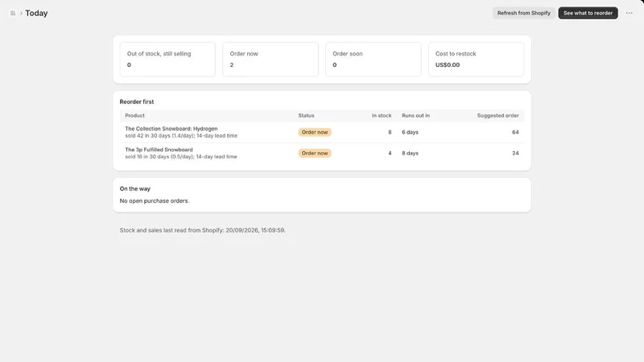Viewport: 644px width, 362px height.
Task: Click suggested order quantity 64
Action: pos(515,132)
